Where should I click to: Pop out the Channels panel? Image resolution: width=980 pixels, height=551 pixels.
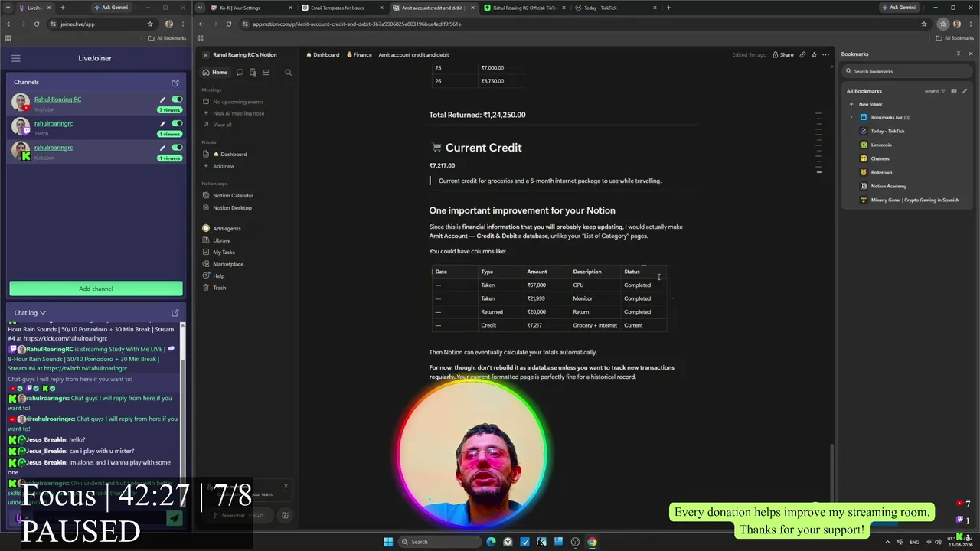175,83
